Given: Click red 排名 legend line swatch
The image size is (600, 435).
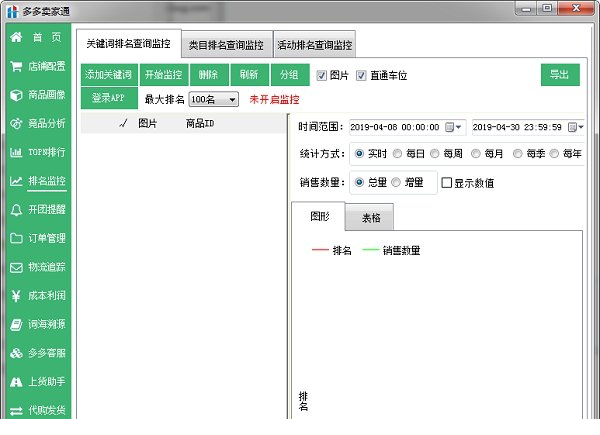Looking at the screenshot, I should (x=320, y=250).
